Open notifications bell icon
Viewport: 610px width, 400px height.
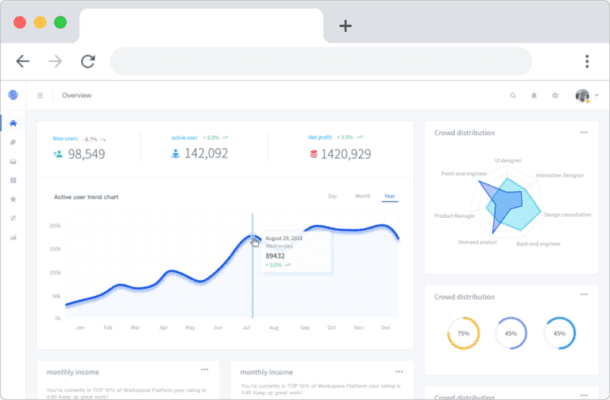pyautogui.click(x=534, y=96)
